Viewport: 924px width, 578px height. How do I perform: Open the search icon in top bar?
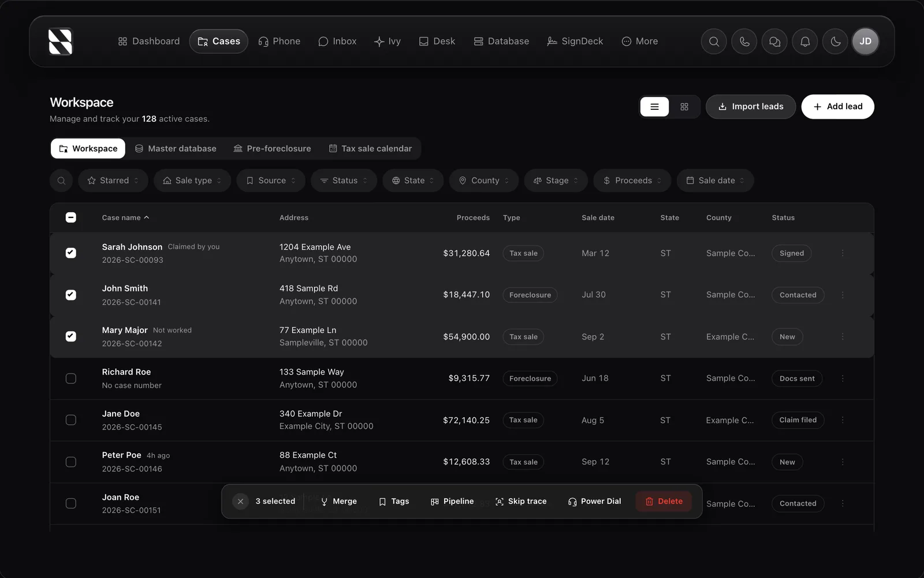[x=714, y=42]
